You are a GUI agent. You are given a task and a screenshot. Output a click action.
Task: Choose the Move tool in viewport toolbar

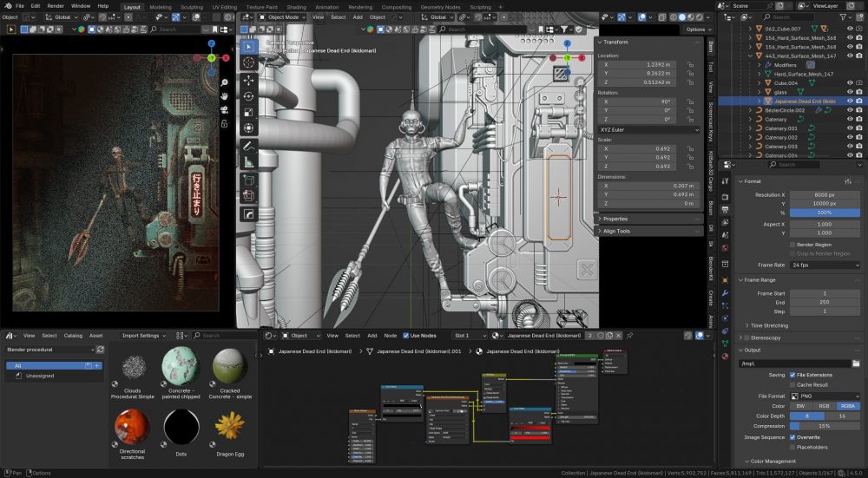click(248, 80)
